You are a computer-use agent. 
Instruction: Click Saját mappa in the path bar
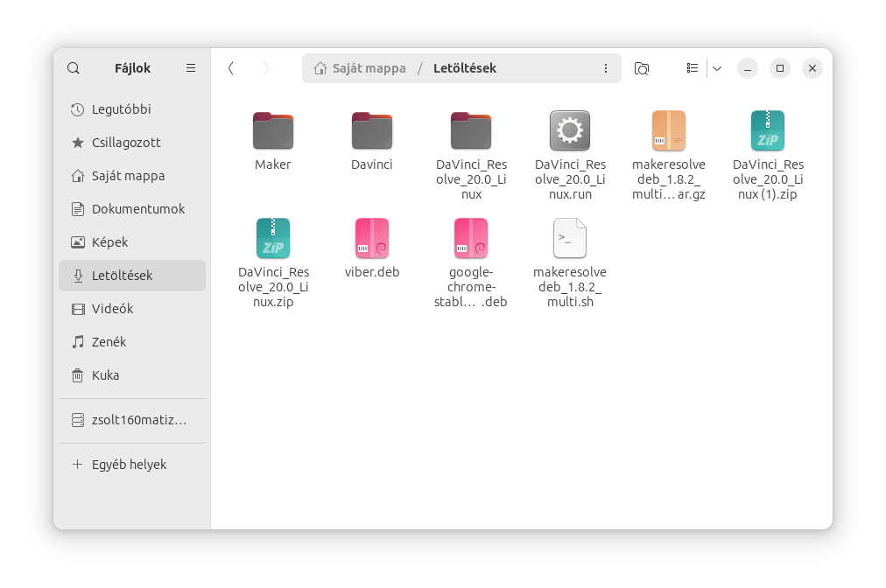click(368, 68)
